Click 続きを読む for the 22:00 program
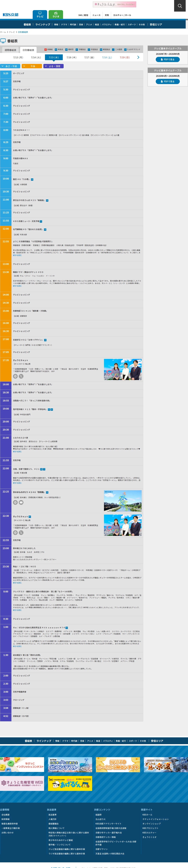The image size is (188, 868). [17, 483]
